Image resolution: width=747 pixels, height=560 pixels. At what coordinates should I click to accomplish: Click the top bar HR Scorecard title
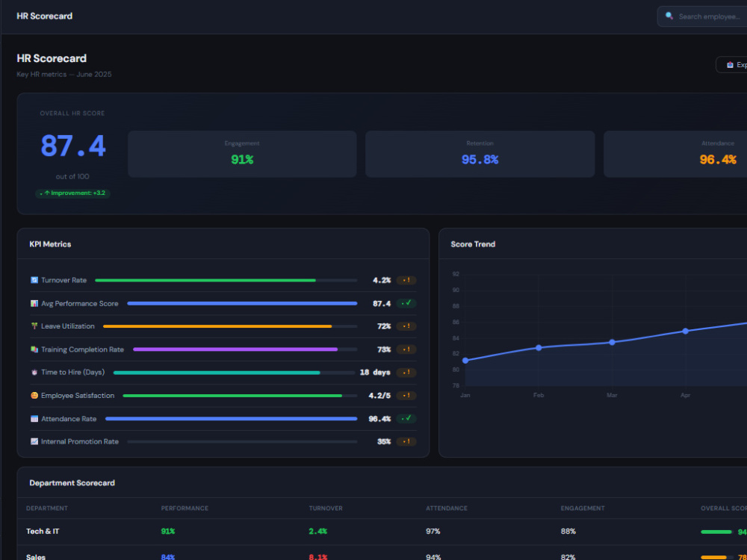[44, 16]
